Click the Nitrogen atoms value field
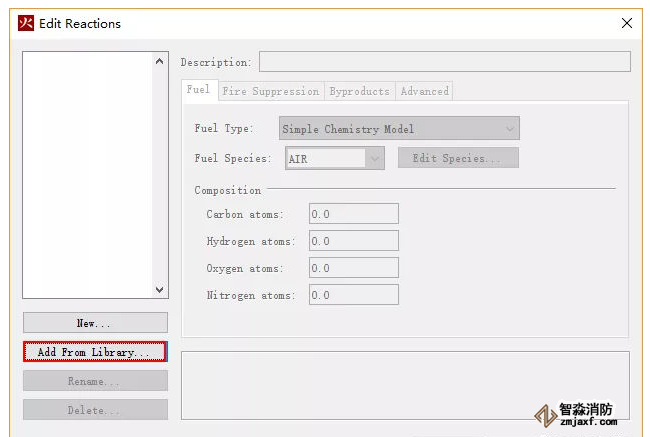650x437 pixels. point(354,295)
